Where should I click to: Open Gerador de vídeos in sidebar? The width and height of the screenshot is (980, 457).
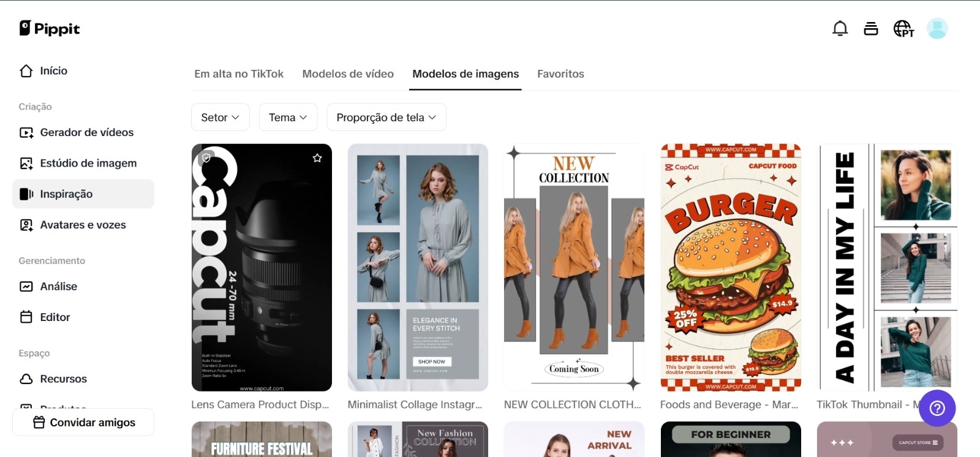point(86,132)
